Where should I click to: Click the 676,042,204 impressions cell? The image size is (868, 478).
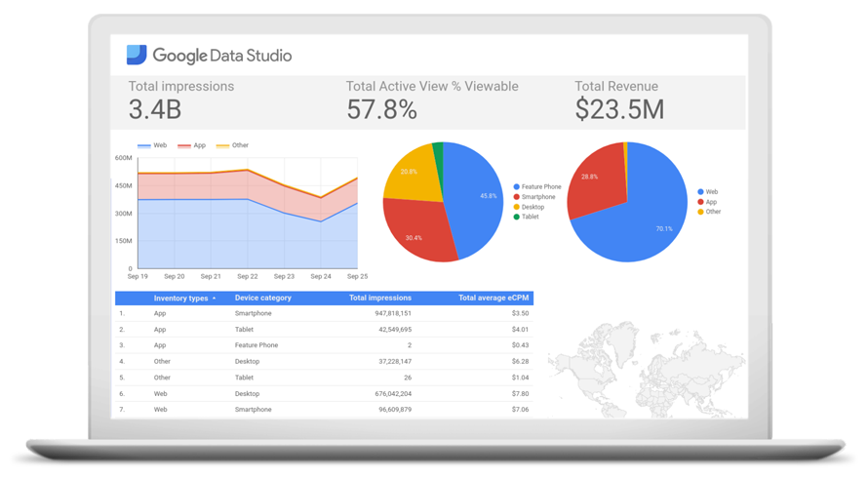[393, 394]
